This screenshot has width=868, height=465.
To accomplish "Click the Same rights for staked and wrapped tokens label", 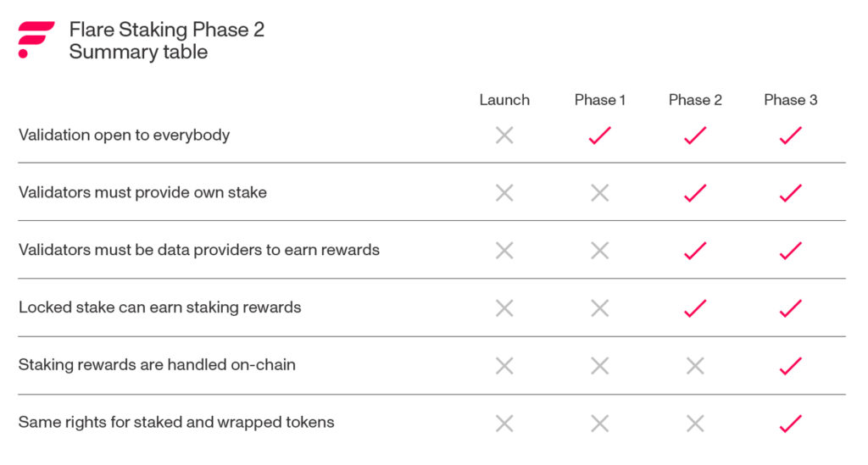I will pos(176,422).
